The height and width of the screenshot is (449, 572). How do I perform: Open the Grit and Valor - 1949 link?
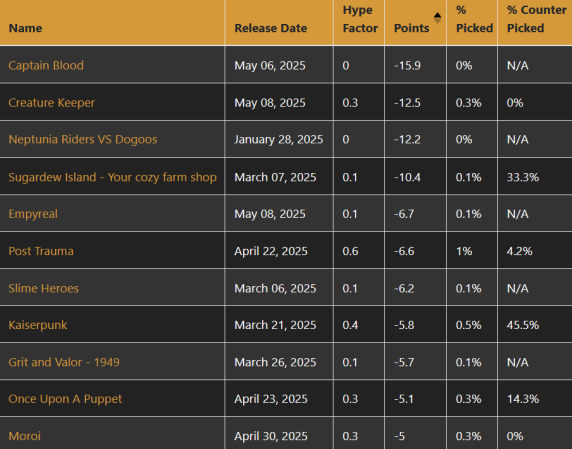[x=64, y=362]
